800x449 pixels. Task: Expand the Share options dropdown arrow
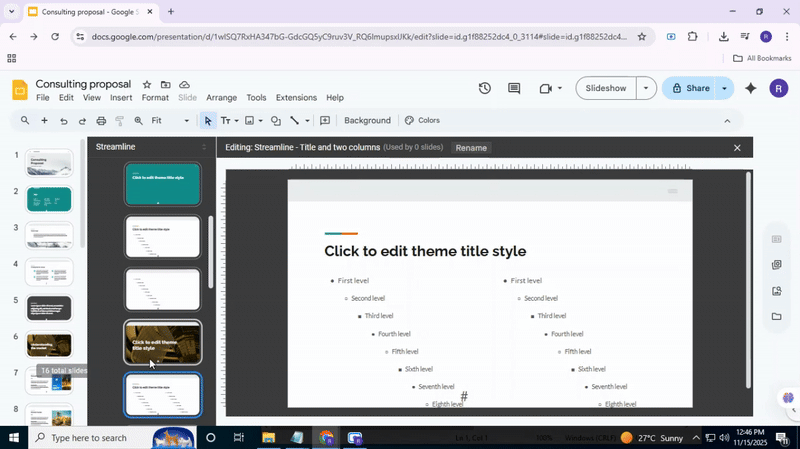pyautogui.click(x=724, y=88)
